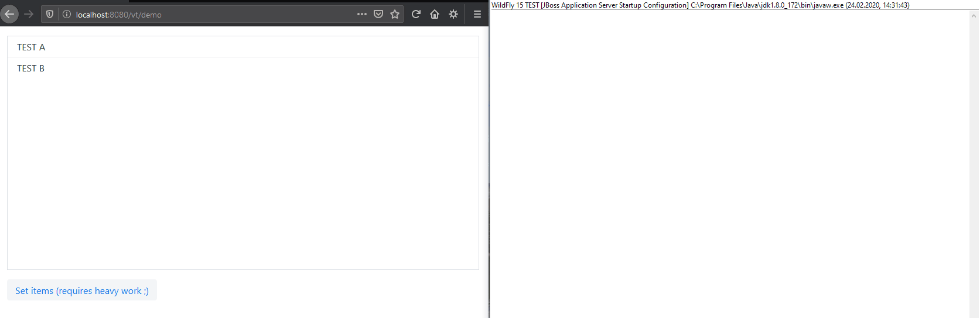Click the browser forward arrow
The height and width of the screenshot is (318, 980).
pyautogui.click(x=29, y=14)
